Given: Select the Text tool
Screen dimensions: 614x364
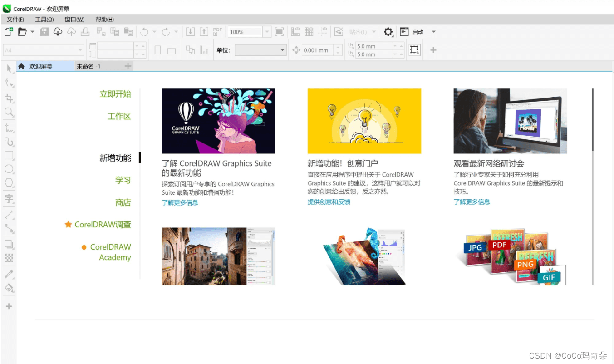Looking at the screenshot, I should [x=9, y=198].
